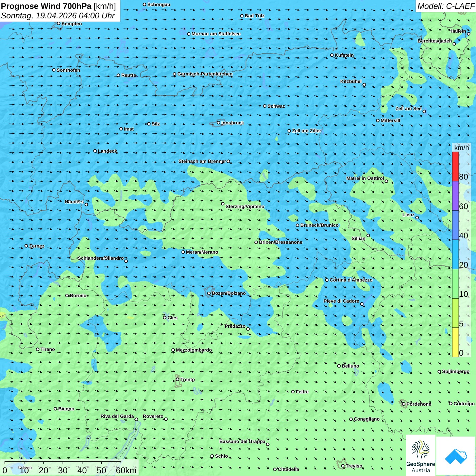The image size is (476, 476).
Task: Click the 'Modell: C-LAEF' label
Action: (446, 6)
